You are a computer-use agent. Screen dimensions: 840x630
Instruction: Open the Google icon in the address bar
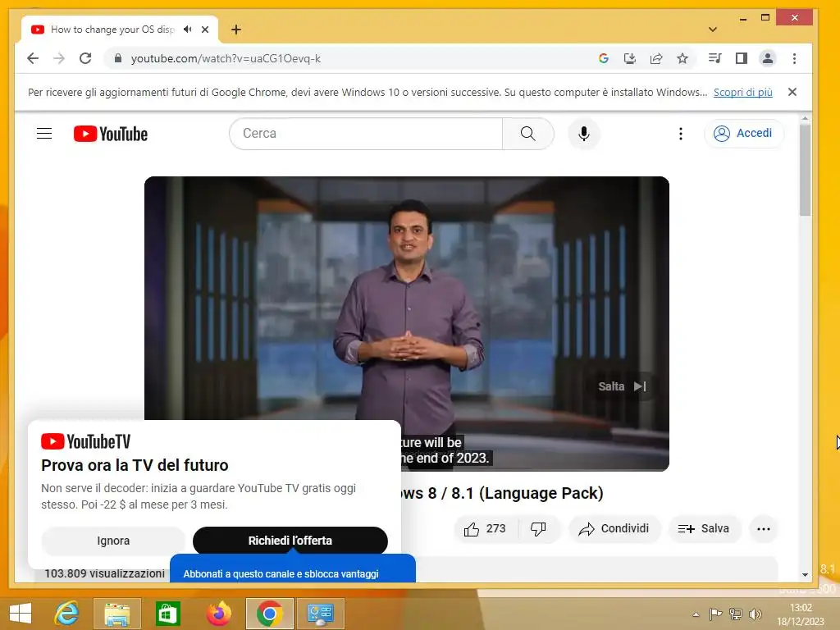tap(604, 58)
